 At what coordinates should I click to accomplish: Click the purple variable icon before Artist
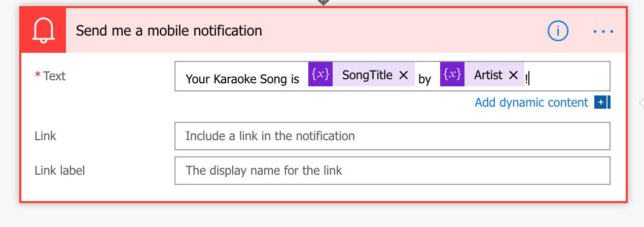452,75
